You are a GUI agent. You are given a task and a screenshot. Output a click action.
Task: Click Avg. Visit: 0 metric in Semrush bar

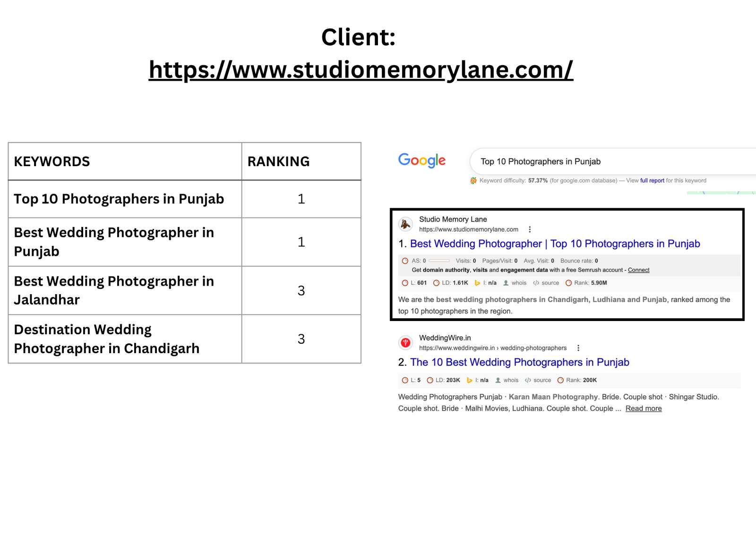pyautogui.click(x=539, y=261)
